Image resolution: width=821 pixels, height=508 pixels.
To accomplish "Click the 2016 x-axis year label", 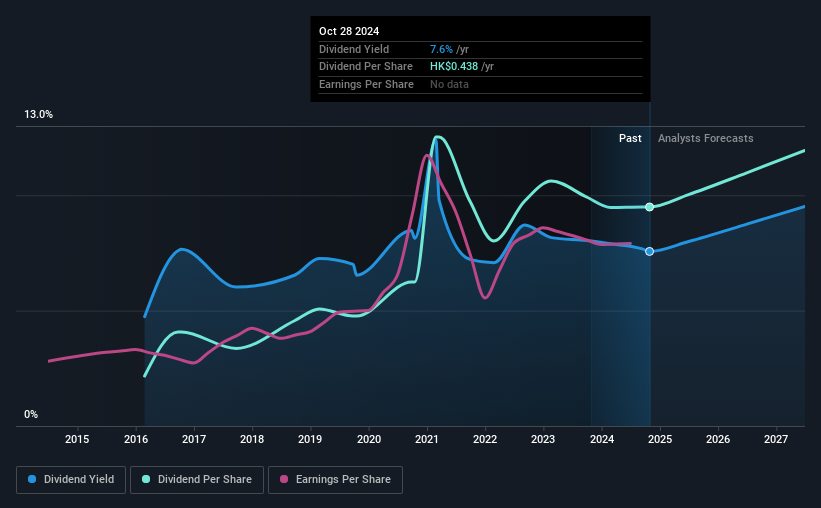I will coord(136,439).
